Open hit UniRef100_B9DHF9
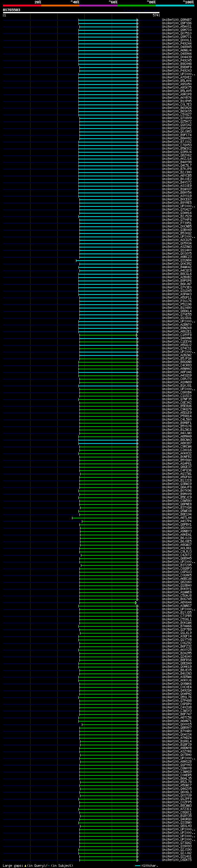The image size is (197, 868). click(x=177, y=67)
